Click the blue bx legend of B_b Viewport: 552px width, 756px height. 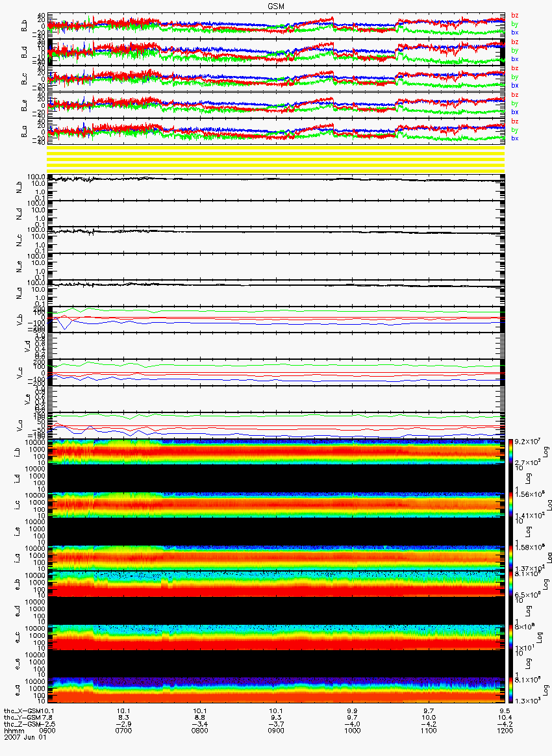click(514, 32)
